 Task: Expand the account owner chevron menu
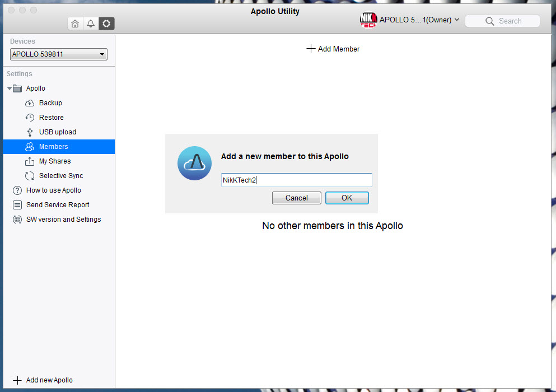[x=457, y=20]
